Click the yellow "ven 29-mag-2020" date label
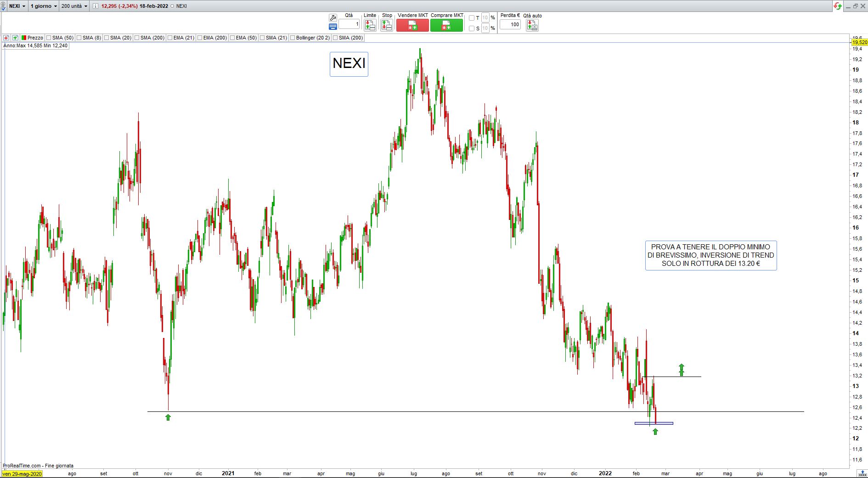This screenshot has width=868, height=478. (x=22, y=474)
